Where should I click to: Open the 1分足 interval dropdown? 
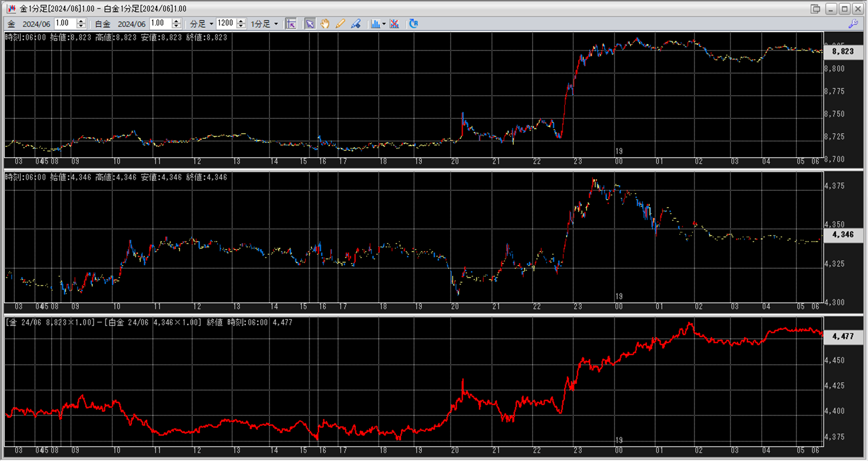(x=276, y=24)
